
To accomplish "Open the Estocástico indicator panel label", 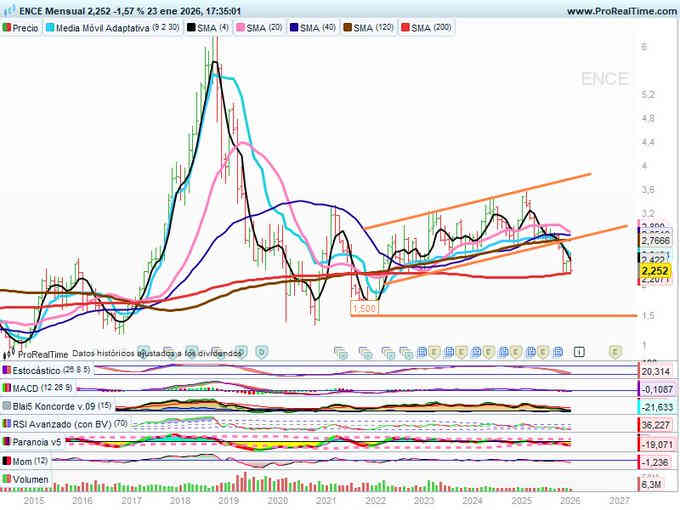I will [x=45, y=370].
